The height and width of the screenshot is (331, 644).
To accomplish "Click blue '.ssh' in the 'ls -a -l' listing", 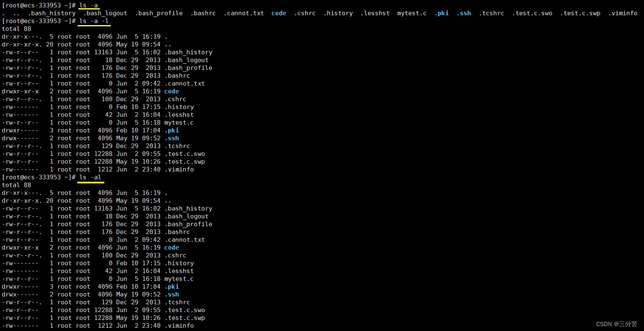I will click(x=172, y=138).
